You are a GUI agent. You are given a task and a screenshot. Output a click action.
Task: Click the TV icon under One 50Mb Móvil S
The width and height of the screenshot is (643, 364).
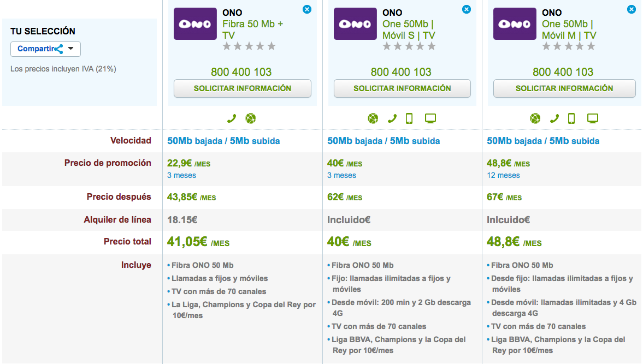pos(430,119)
